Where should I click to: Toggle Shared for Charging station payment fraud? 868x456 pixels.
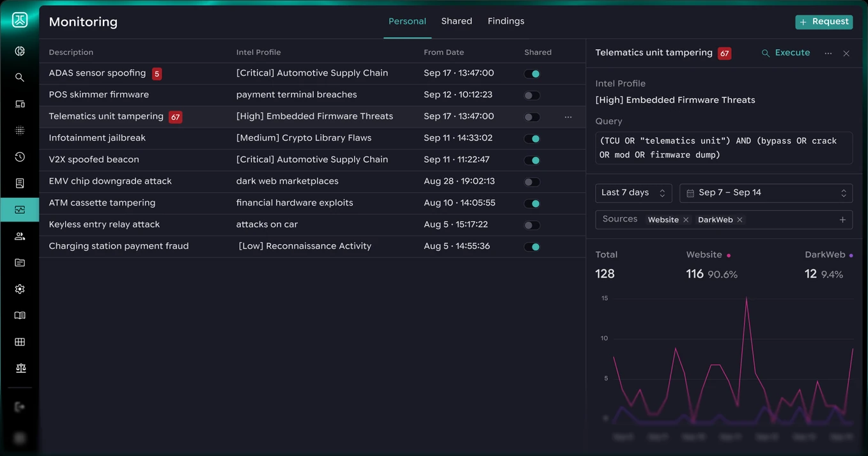[x=532, y=247]
